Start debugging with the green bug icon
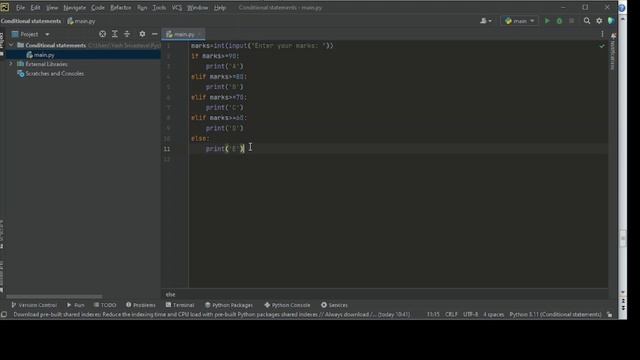The width and height of the screenshot is (640, 360). coord(559,21)
